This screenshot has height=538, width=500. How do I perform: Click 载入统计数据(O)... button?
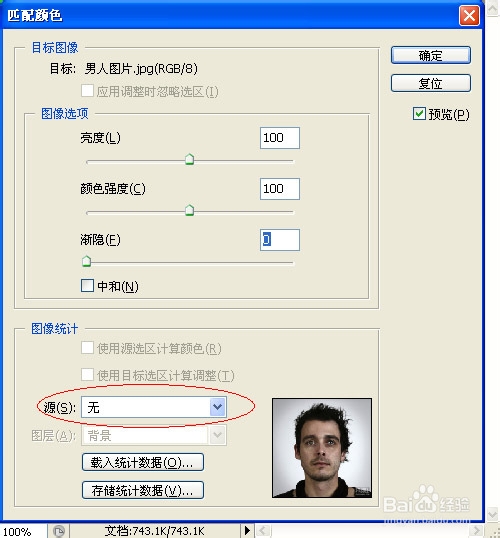coord(143,463)
